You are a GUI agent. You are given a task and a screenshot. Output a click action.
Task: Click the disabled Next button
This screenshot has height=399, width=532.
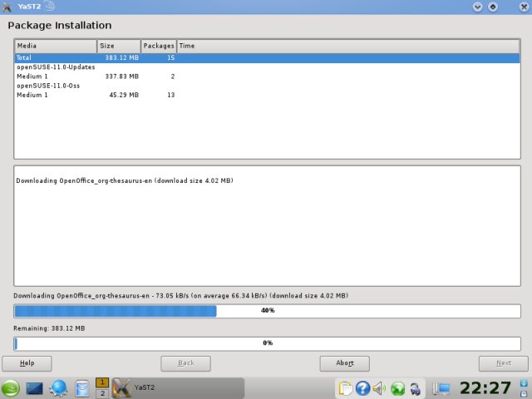504,363
